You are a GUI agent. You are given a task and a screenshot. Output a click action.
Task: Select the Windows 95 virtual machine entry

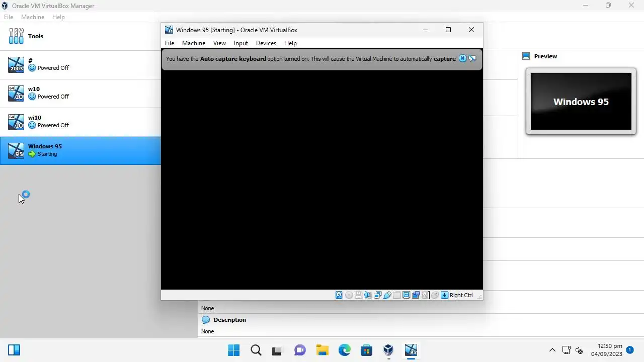click(x=80, y=150)
